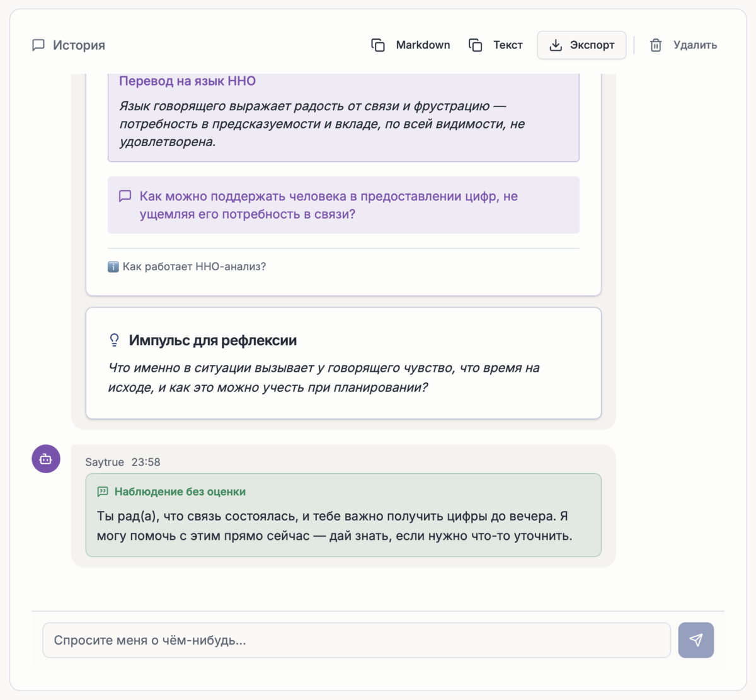
Task: Click the observation text starting Ты рад(а)
Action: [335, 526]
